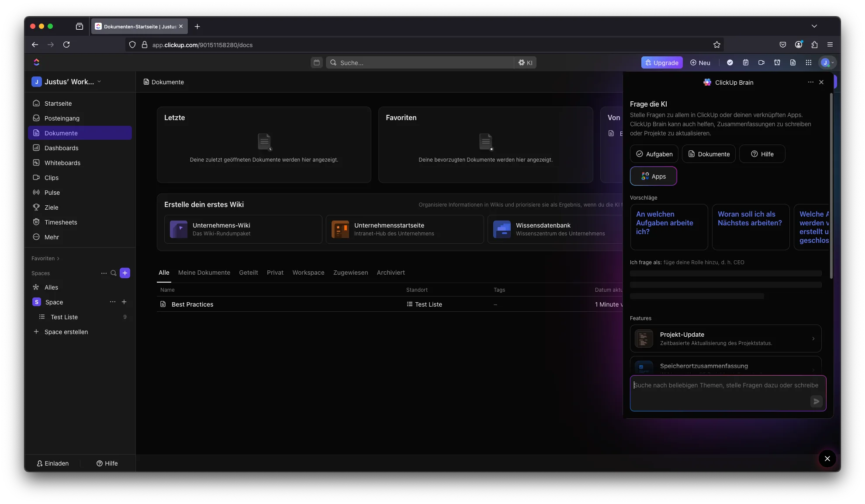
Task: Choose suggestion 'An welchen Aufgaben arbeite ich?'
Action: (669, 227)
